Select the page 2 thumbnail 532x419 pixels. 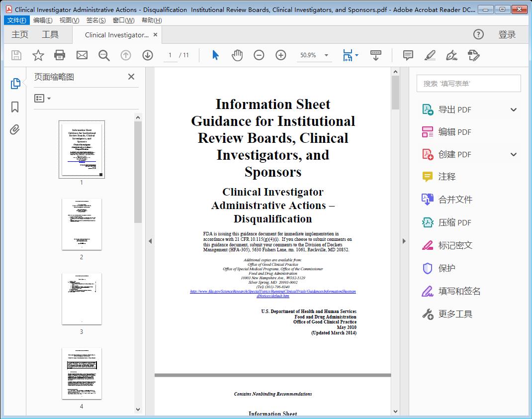[82, 224]
